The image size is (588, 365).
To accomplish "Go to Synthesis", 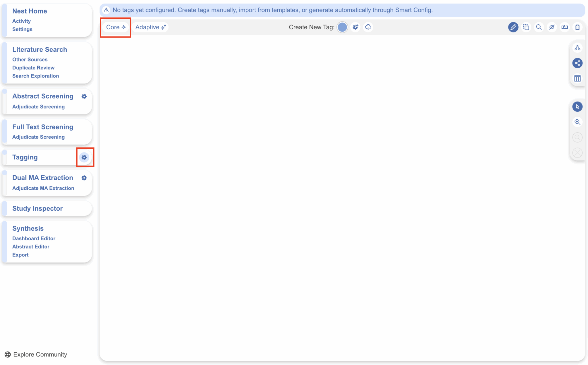I will pyautogui.click(x=28, y=228).
